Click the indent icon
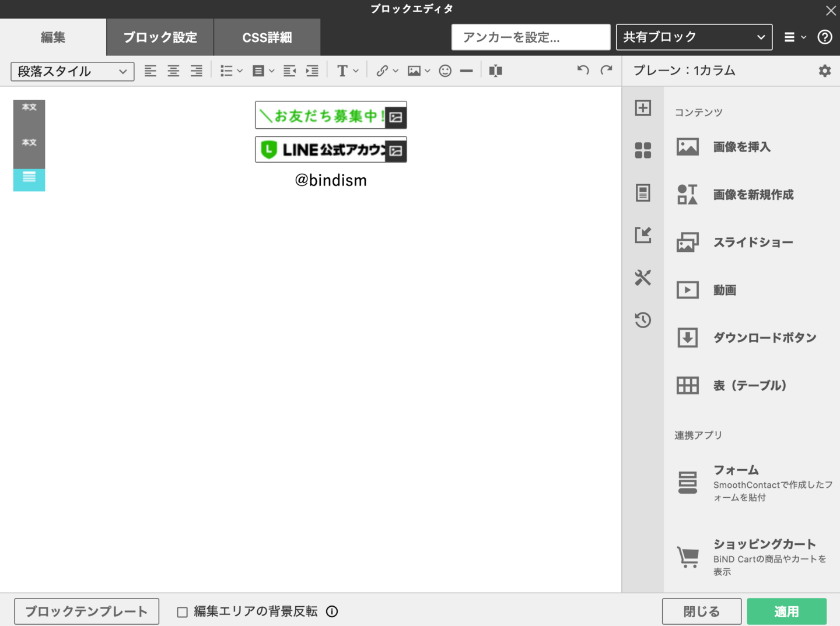Viewport: 840px width, 626px height. (x=313, y=71)
